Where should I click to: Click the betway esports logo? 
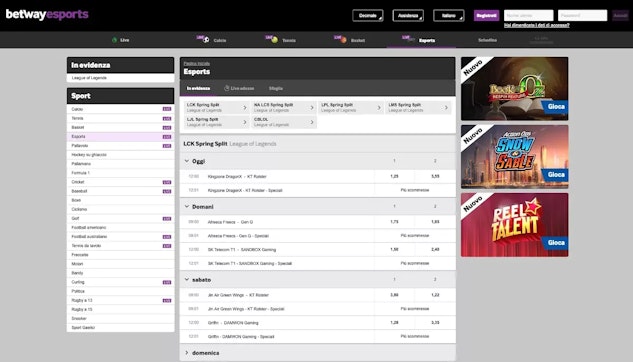point(47,15)
